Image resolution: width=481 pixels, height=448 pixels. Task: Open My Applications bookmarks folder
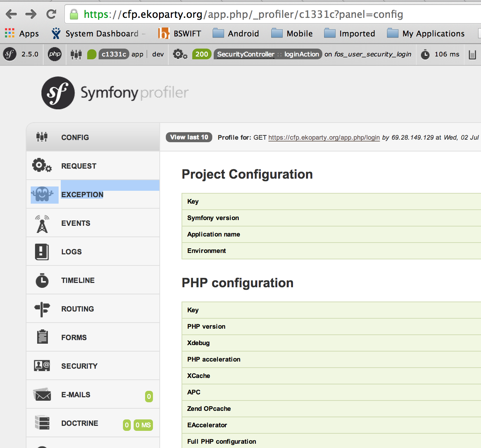click(x=426, y=34)
